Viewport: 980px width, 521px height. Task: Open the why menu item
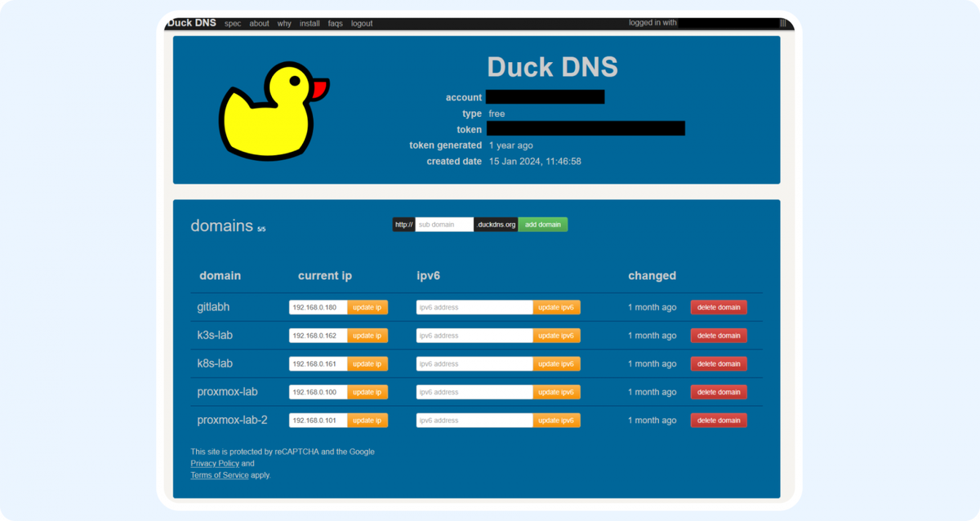pos(284,24)
